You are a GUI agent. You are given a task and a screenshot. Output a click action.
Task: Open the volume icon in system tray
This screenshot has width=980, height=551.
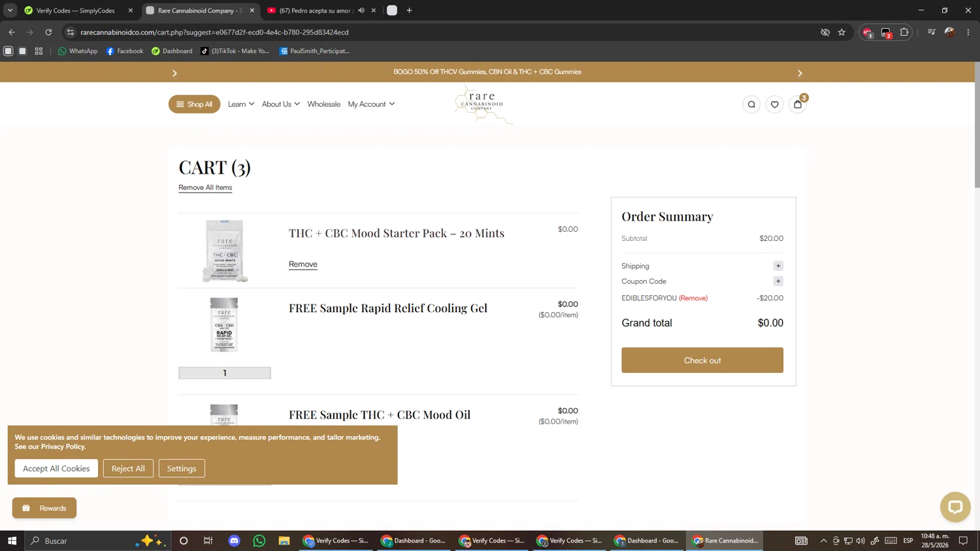pyautogui.click(x=860, y=541)
